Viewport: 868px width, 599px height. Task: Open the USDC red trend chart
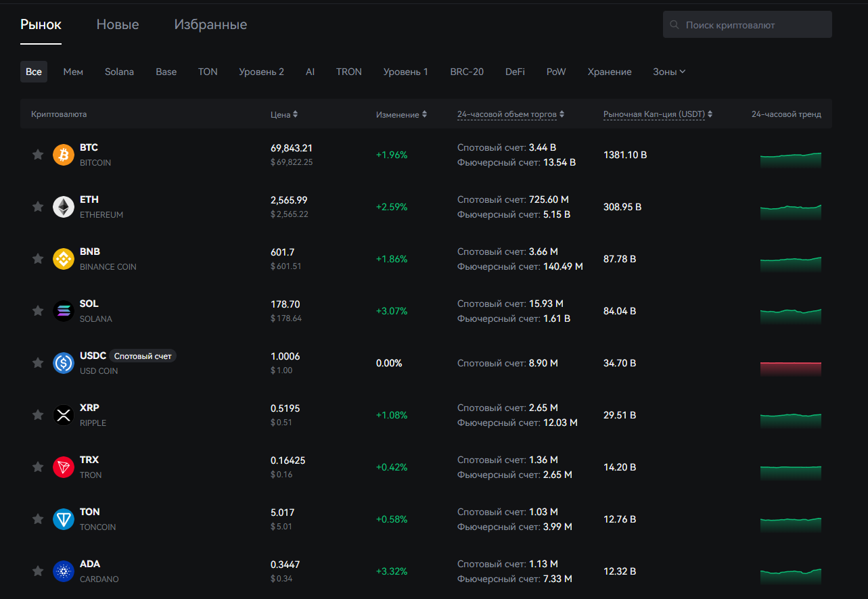pos(790,368)
